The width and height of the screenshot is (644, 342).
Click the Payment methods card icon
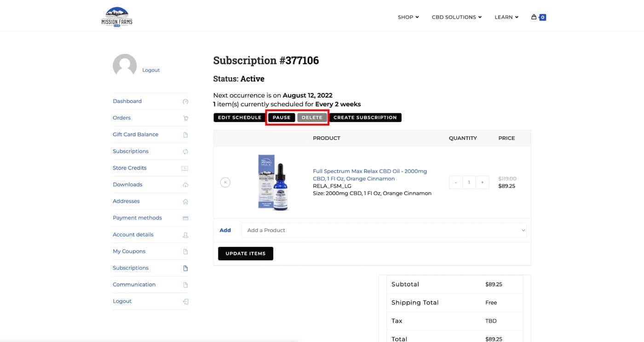click(x=185, y=218)
